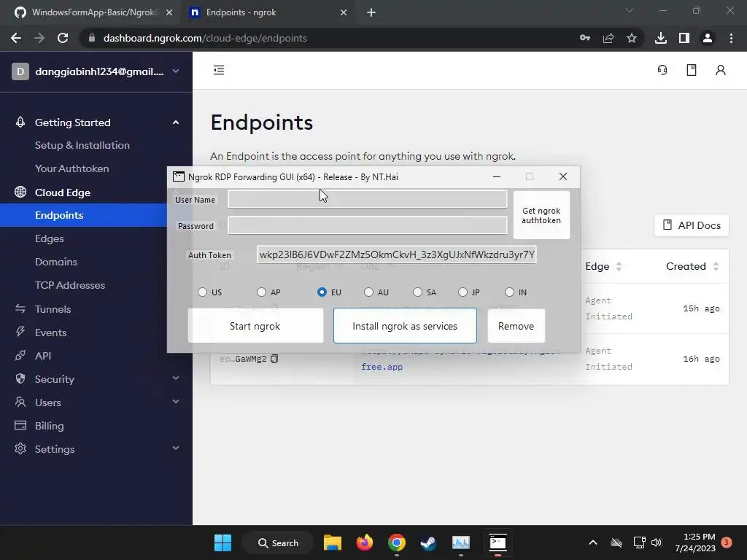The image size is (747, 560).
Task: Open Steam from the taskbar
Action: pyautogui.click(x=427, y=542)
